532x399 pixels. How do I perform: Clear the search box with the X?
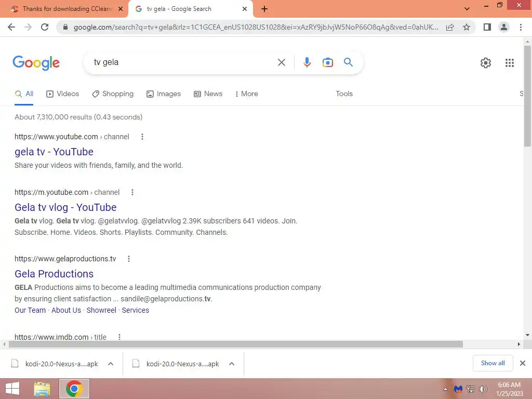281,62
